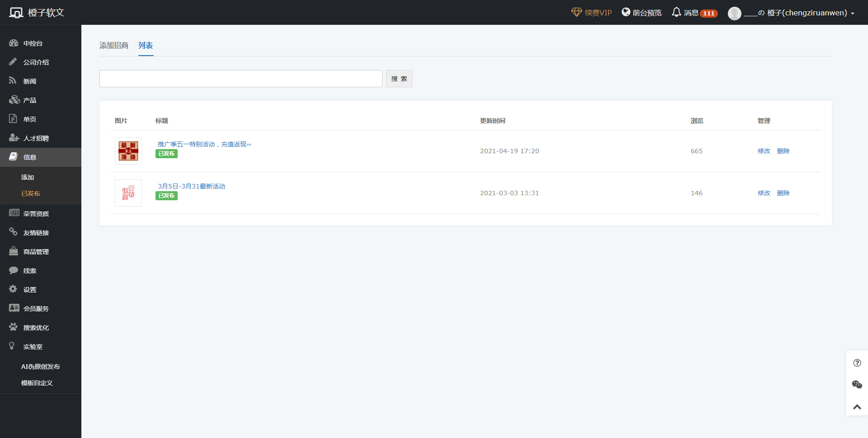The height and width of the screenshot is (438, 868).
Task: Click the 设置 gear icon
Action: (13, 289)
